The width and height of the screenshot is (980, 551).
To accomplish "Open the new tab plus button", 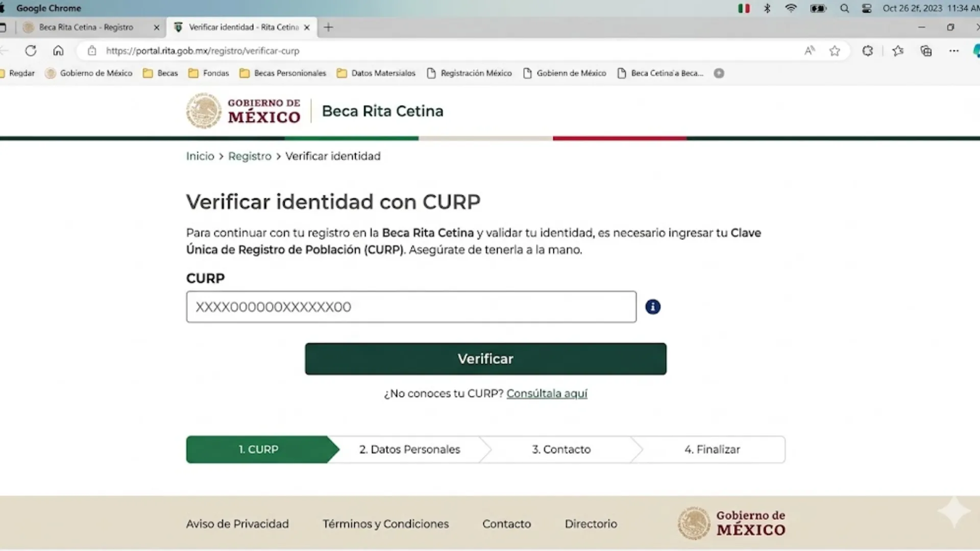I will click(328, 27).
